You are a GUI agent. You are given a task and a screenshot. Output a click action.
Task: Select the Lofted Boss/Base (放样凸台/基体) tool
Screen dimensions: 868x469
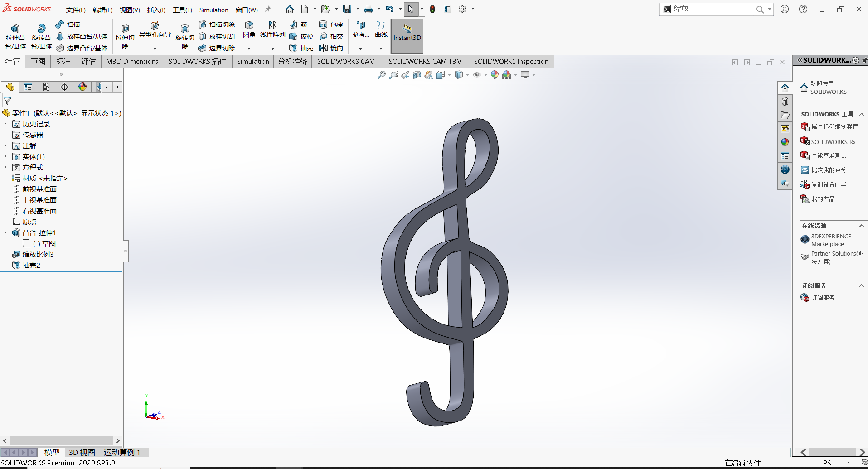pos(82,36)
